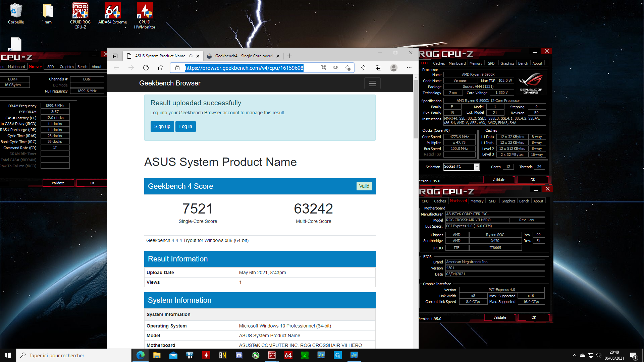
Task: Click OK in top-right CPU-Z window
Action: (x=533, y=180)
